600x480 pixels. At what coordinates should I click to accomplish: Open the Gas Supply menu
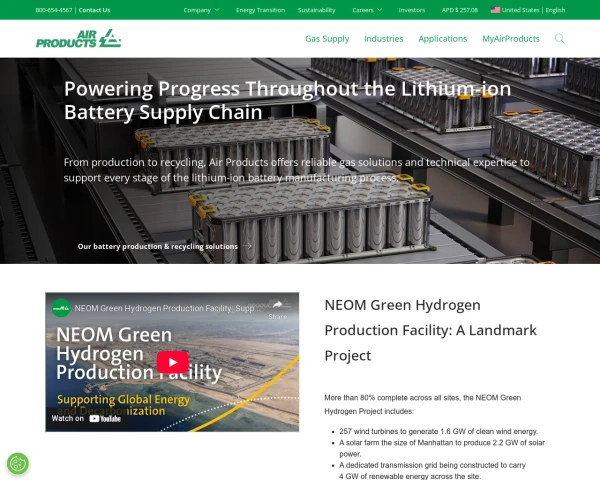click(x=327, y=39)
